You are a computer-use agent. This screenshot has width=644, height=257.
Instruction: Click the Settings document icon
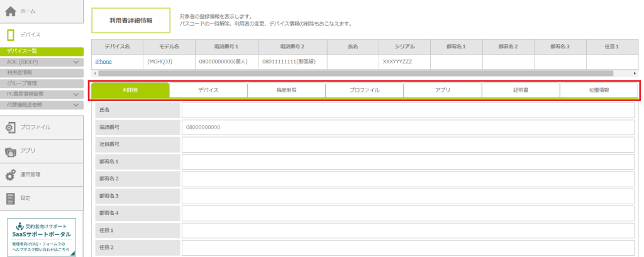click(x=11, y=198)
